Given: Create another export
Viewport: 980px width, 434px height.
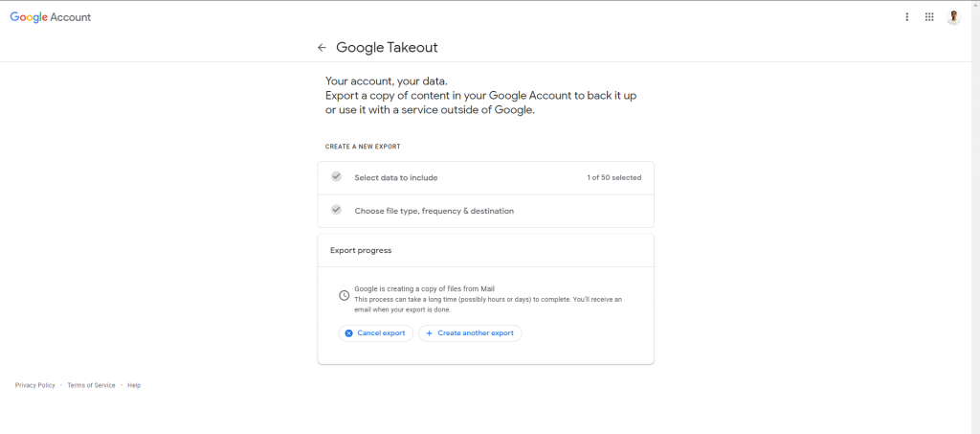Looking at the screenshot, I should click(470, 333).
